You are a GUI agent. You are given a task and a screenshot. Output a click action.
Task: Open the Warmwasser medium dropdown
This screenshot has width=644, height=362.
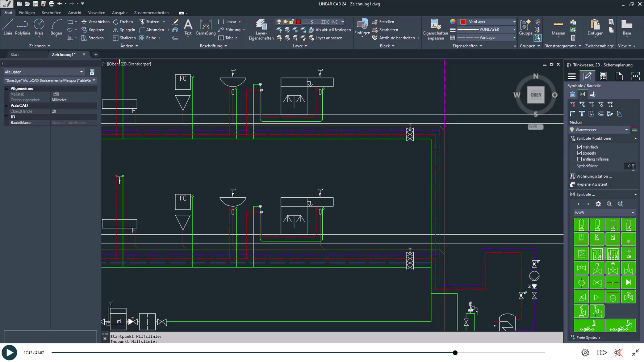(x=626, y=130)
